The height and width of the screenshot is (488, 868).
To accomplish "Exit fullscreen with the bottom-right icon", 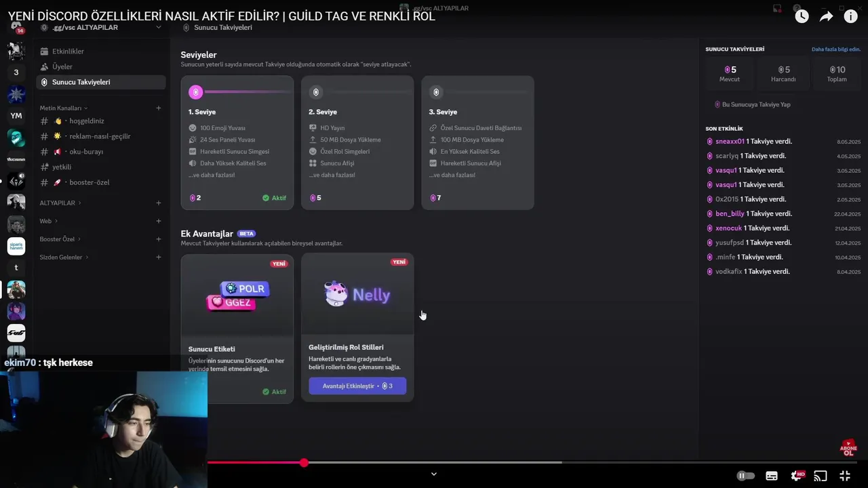I will [x=845, y=476].
